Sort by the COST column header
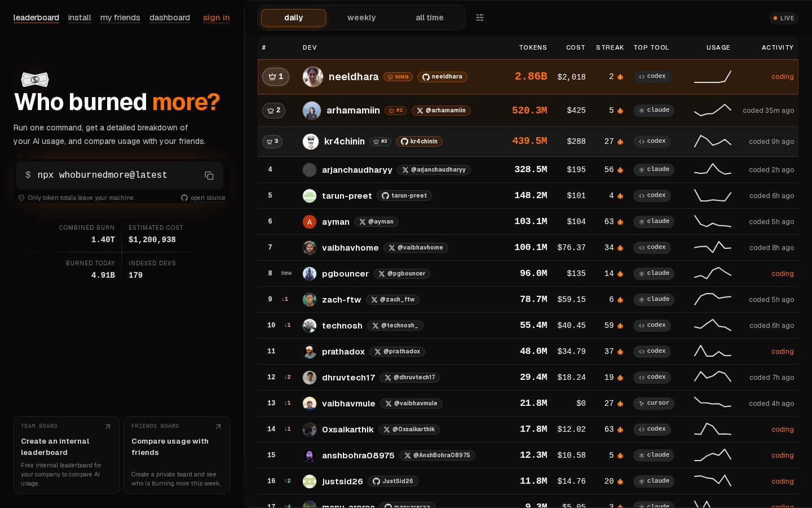812x508 pixels. coord(576,48)
